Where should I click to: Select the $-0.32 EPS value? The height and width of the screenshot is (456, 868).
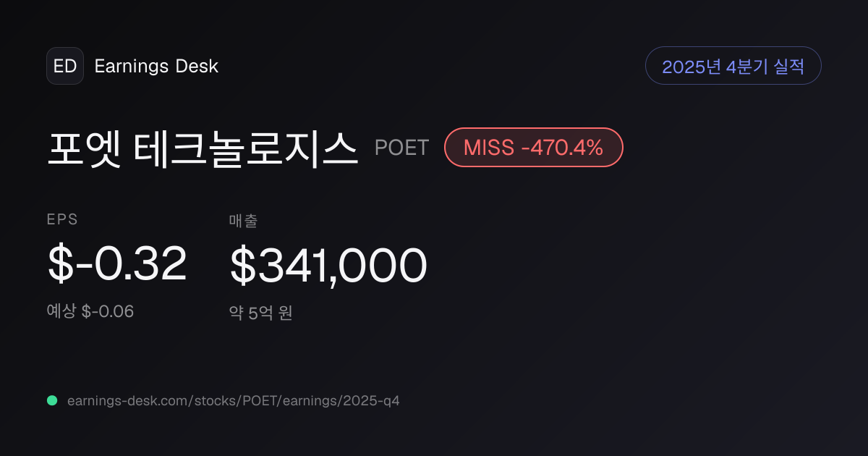pos(117,264)
